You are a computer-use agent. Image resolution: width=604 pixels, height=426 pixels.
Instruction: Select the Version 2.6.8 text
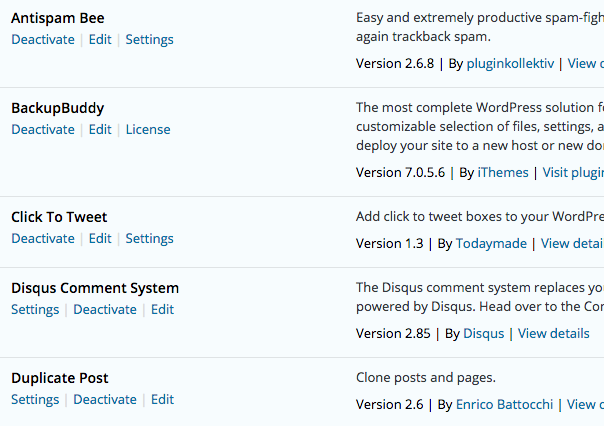(x=395, y=64)
